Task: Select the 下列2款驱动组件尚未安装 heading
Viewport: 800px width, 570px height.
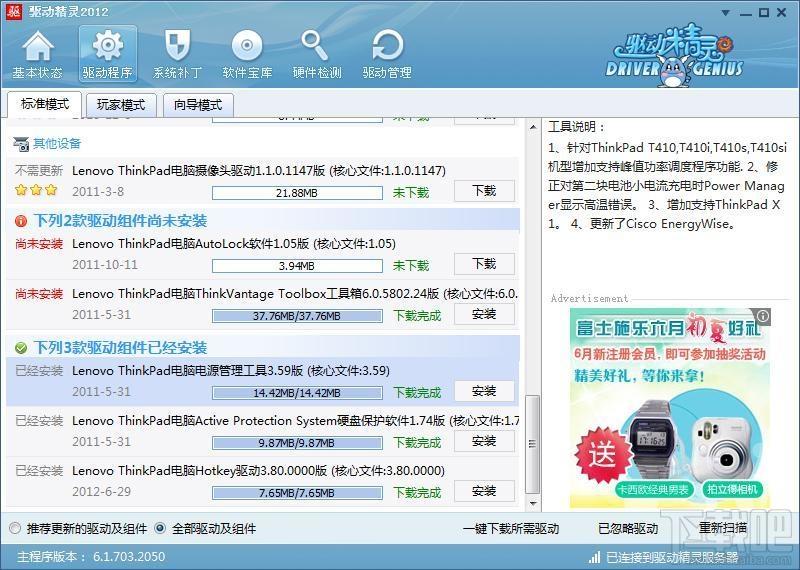Action: (120, 221)
